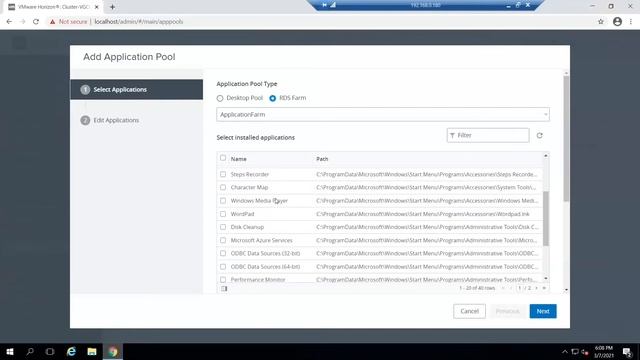Check ODBC Data Sources (64-bit)

pos(223,267)
